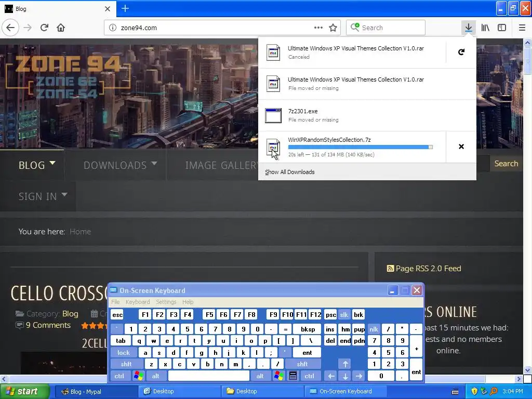The height and width of the screenshot is (399, 532).
Task: Click the esc key
Action: [117, 314]
